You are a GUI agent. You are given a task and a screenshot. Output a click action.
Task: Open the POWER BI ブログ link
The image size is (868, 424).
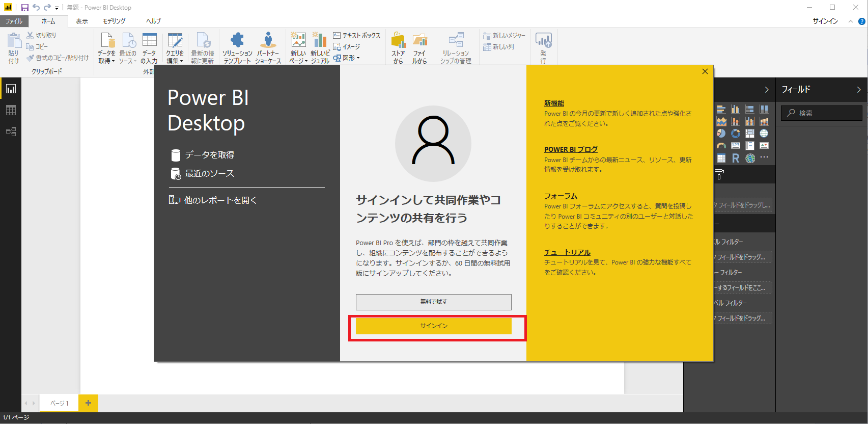571,149
